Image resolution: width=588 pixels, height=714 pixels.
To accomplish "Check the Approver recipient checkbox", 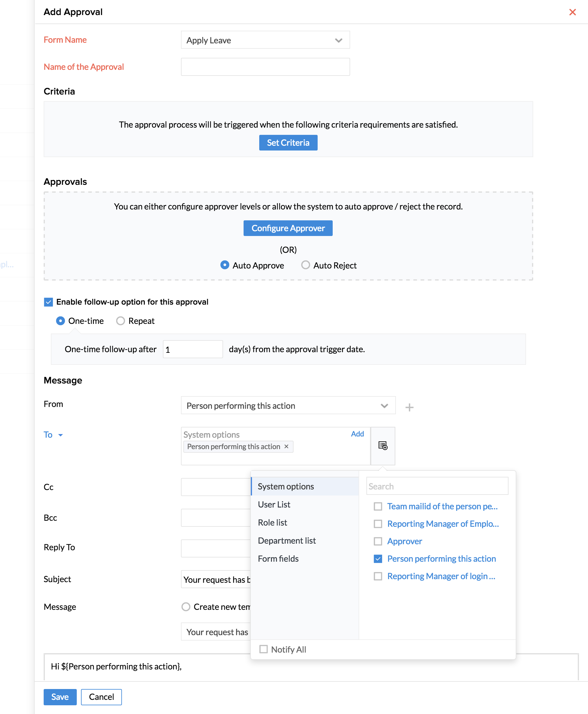I will [378, 541].
